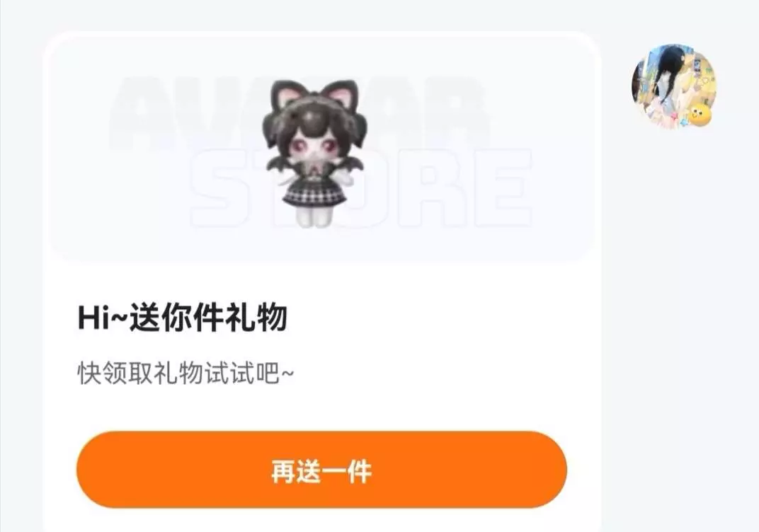This screenshot has height=532, width=759.
Task: Tap the AVATAR watermark text in banner
Action: (x=295, y=112)
